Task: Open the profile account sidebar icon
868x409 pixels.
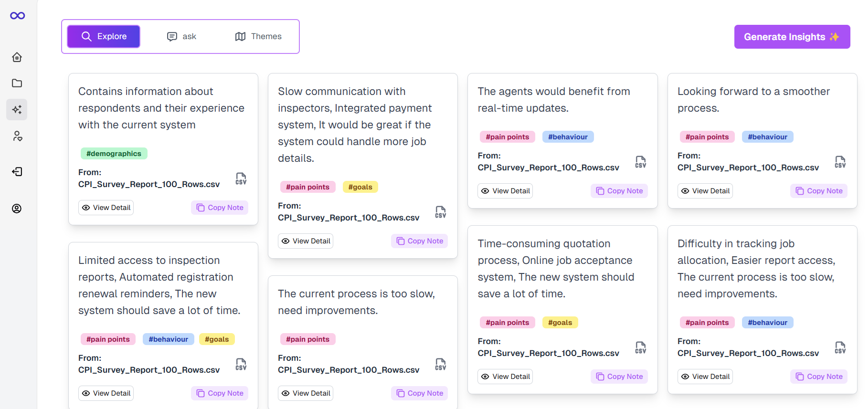Action: (17, 209)
